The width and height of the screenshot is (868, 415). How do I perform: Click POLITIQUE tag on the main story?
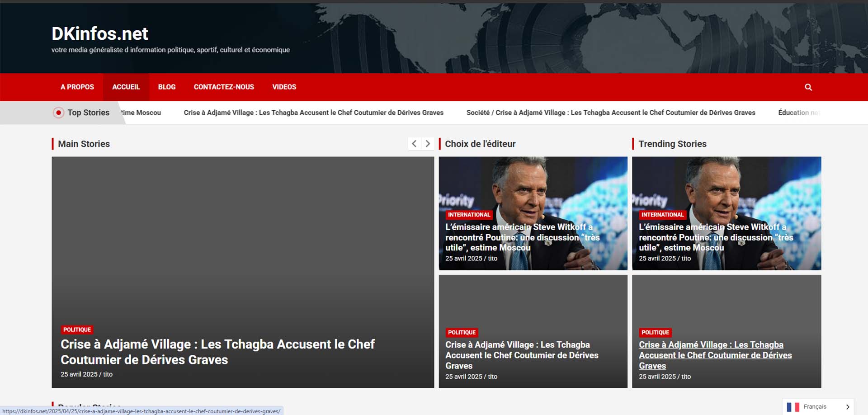click(x=77, y=330)
